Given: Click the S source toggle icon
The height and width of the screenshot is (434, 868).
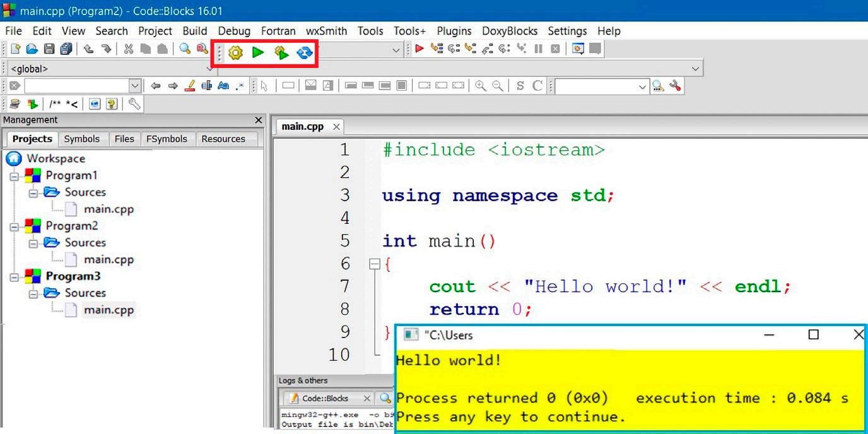Looking at the screenshot, I should point(520,86).
